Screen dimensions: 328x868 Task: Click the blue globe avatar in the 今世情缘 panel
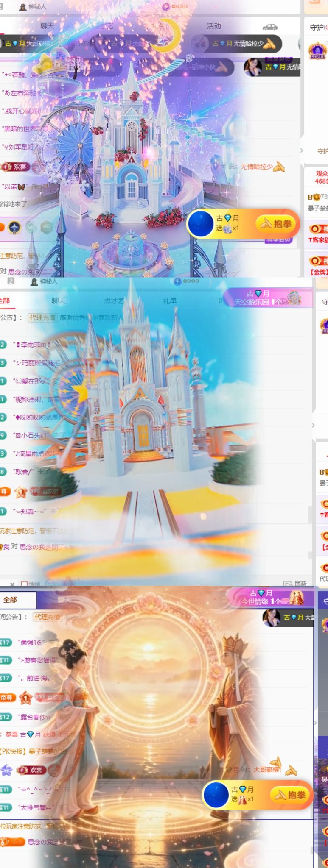[x=216, y=795]
